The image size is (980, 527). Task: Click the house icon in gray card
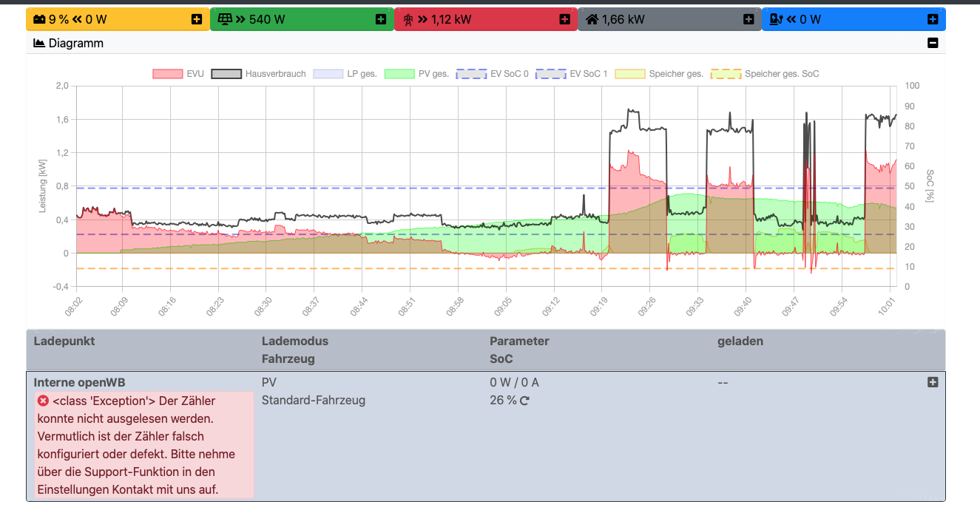coord(592,19)
